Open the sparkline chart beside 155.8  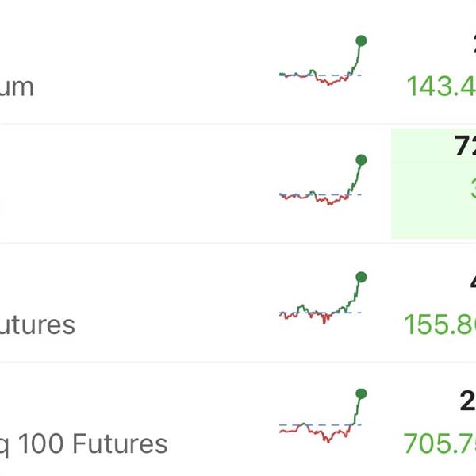(x=321, y=301)
